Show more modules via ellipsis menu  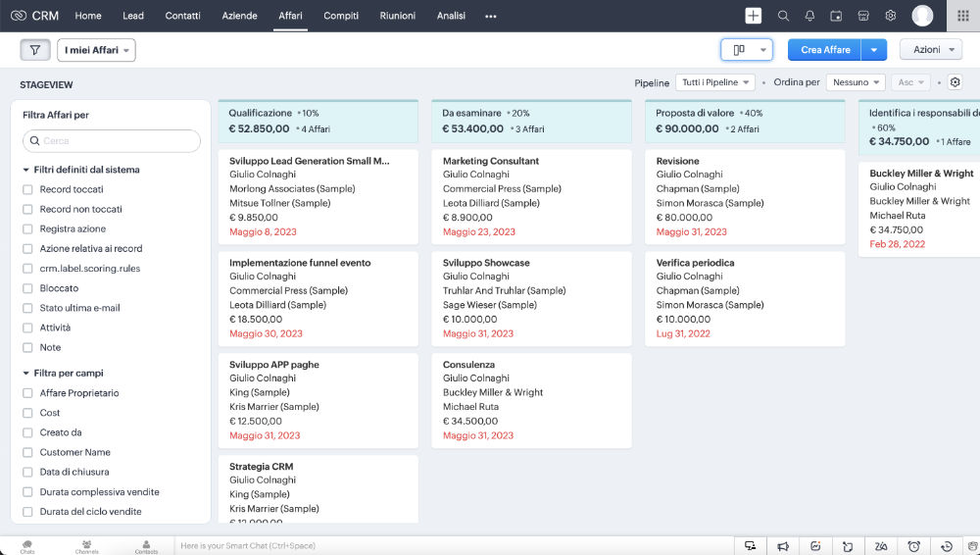coord(491,17)
